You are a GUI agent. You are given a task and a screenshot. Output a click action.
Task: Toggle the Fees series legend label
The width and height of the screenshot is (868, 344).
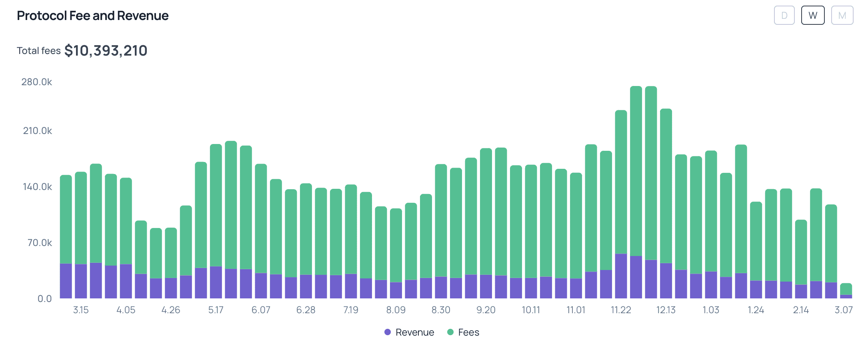[468, 332]
